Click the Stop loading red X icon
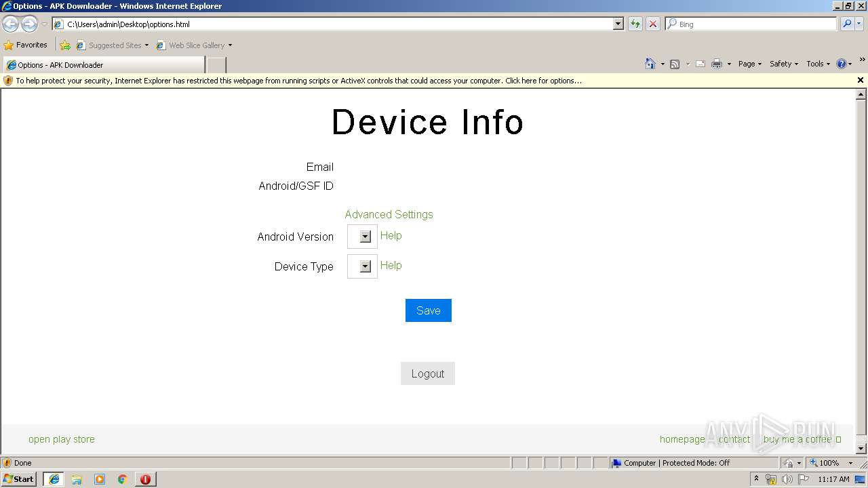Screen dimensions: 868x488 652,24
